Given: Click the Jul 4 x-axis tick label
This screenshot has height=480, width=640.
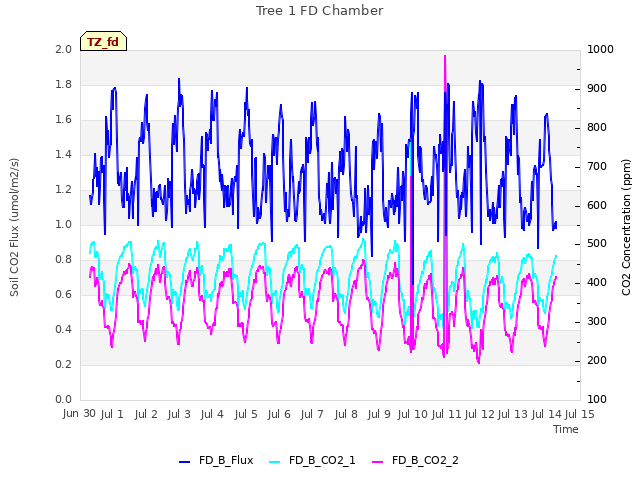Looking at the screenshot, I should pos(212,414).
